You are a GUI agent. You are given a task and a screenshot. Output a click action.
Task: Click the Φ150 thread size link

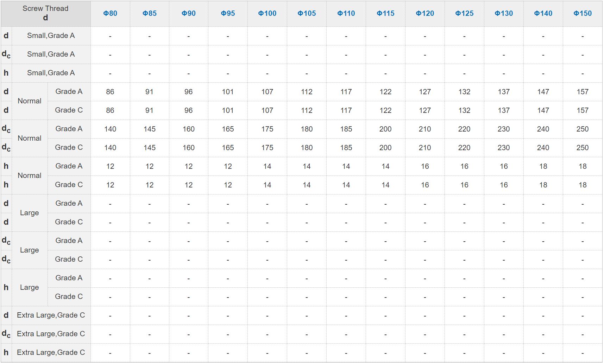(x=583, y=13)
